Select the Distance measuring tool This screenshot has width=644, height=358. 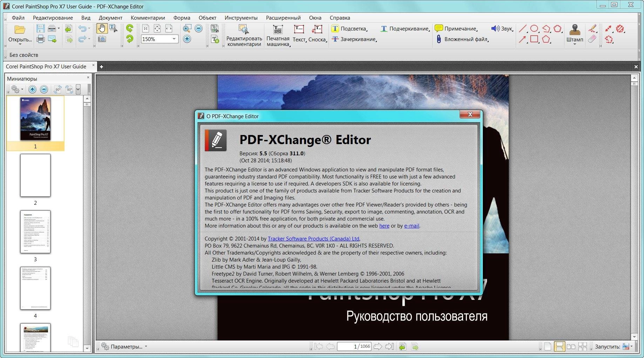609,28
